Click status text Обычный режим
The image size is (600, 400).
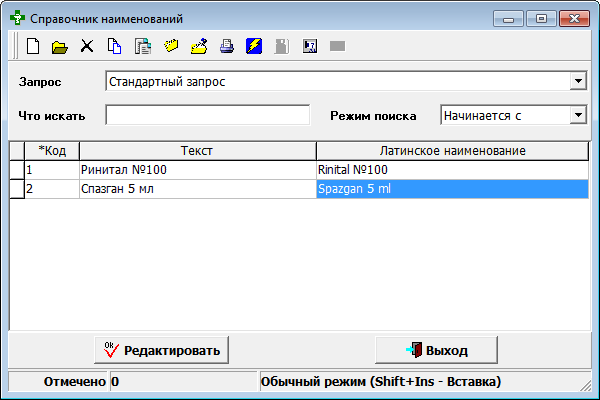click(313, 382)
